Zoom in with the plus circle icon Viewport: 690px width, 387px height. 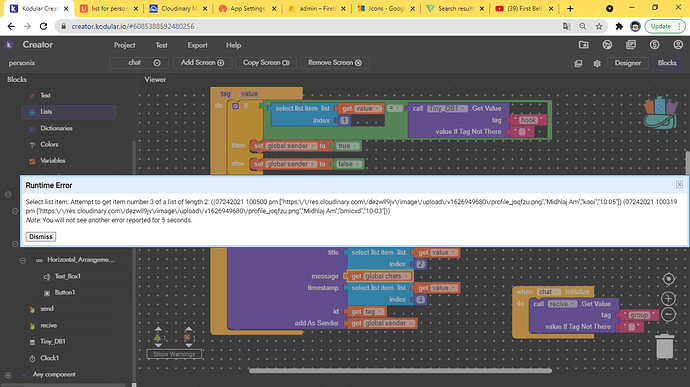[x=668, y=299]
